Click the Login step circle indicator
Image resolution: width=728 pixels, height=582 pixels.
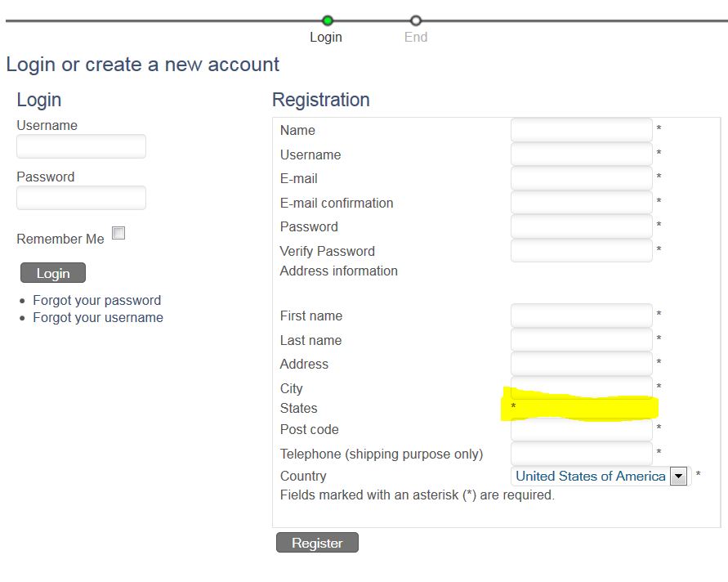coord(328,20)
